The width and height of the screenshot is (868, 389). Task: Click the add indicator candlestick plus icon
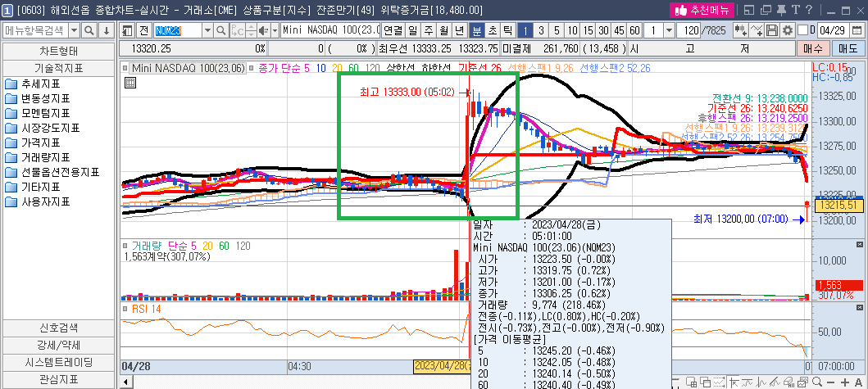pos(740,29)
